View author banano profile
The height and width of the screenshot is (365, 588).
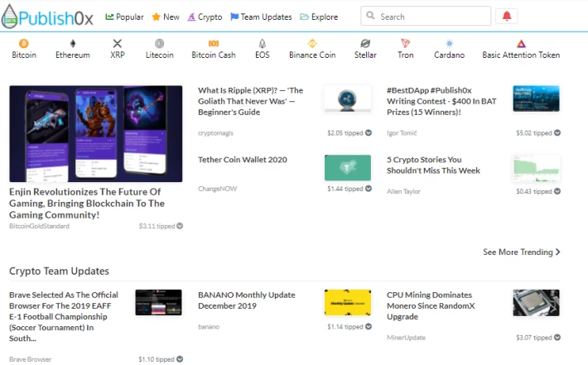[x=209, y=327]
